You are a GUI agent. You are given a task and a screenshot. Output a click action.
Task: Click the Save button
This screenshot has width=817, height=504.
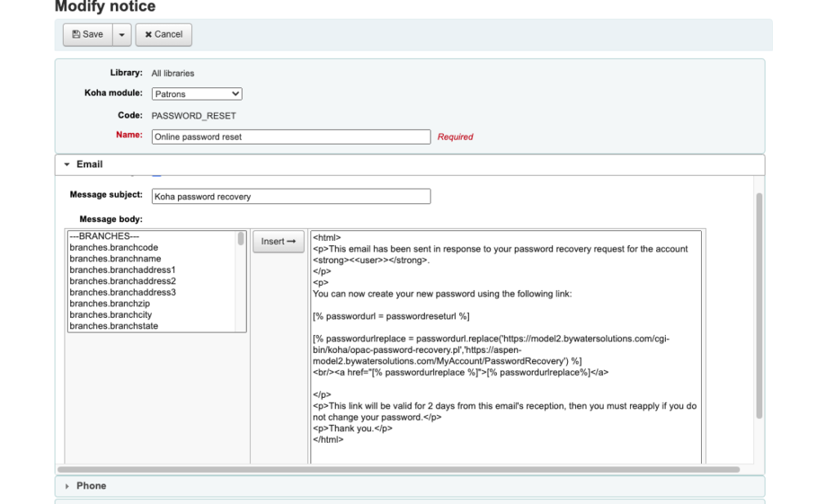pyautogui.click(x=87, y=34)
